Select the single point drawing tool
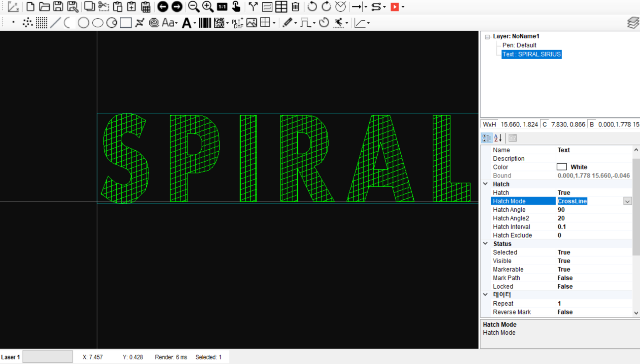640x364 pixels. coord(13,23)
